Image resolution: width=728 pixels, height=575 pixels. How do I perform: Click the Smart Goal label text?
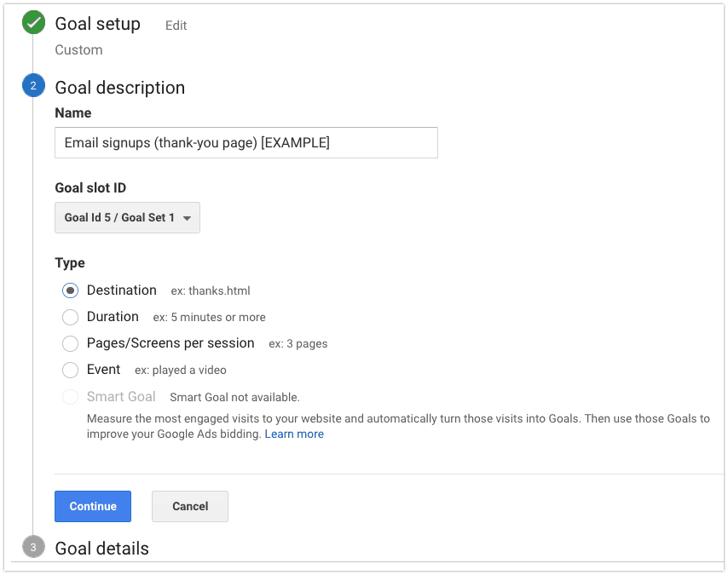(121, 397)
